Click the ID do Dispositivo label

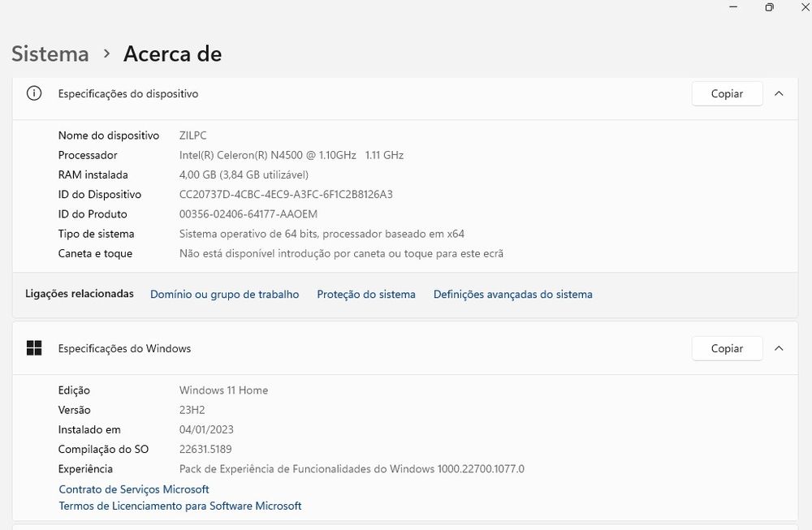tap(99, 195)
